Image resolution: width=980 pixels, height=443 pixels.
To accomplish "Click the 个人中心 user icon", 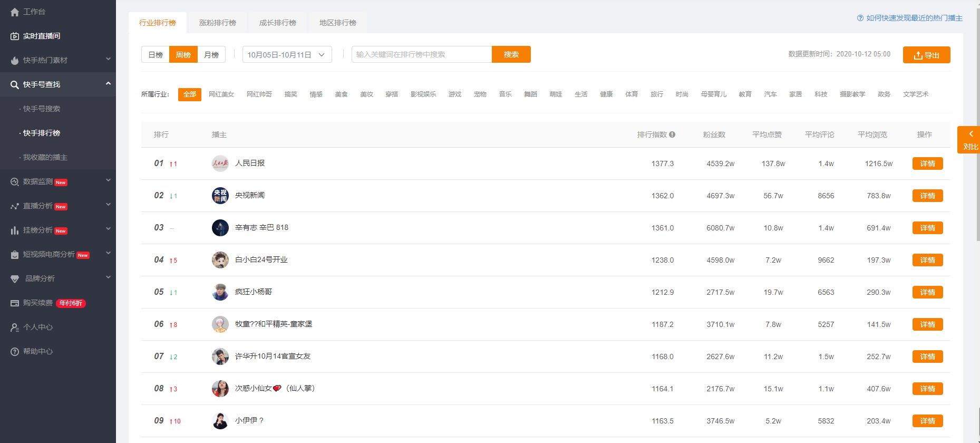I will [x=15, y=328].
